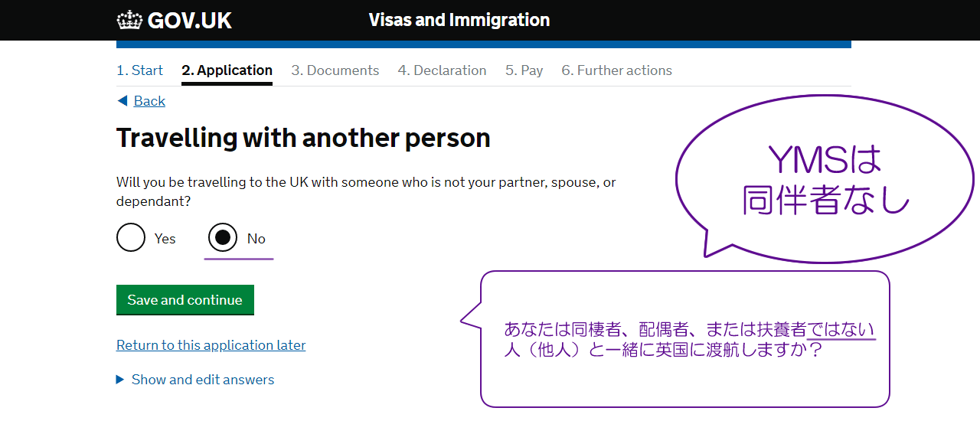Click the Yes label text
Viewport: 980px width, 421px height.
(165, 239)
